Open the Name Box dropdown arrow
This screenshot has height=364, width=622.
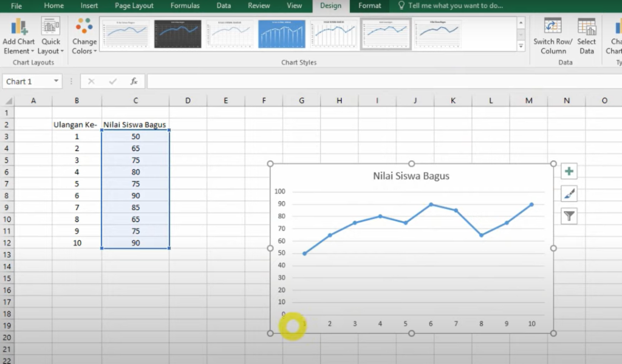tap(56, 81)
